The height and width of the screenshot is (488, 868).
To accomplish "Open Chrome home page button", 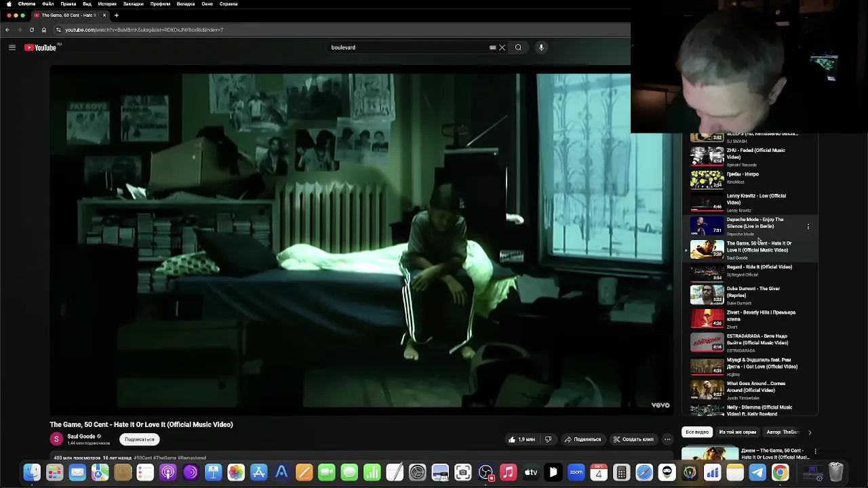I will [x=44, y=30].
